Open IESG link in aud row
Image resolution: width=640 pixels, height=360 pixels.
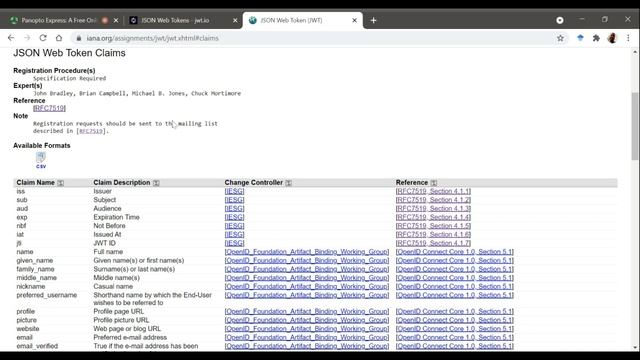point(234,208)
